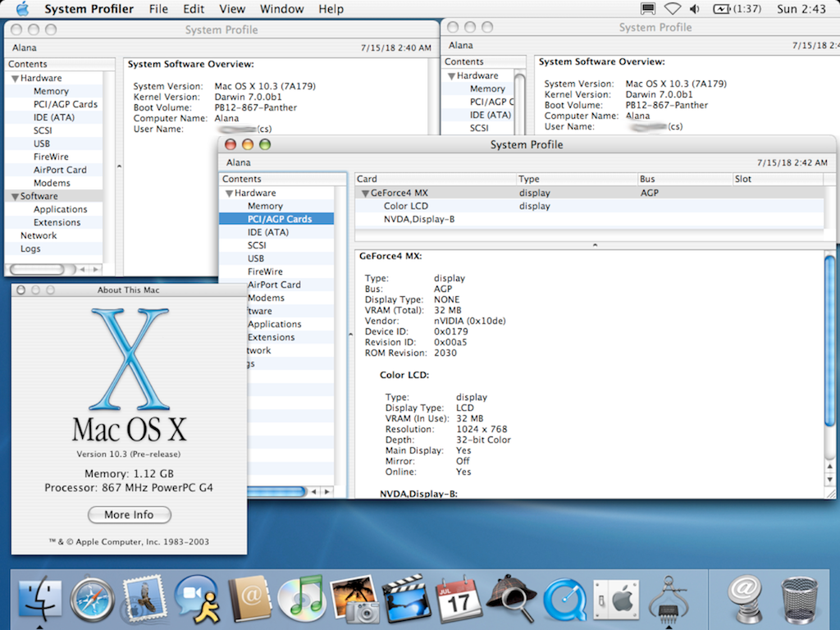Viewport: 840px width, 630px height.
Task: Launch iChat icon in dock
Action: click(197, 599)
